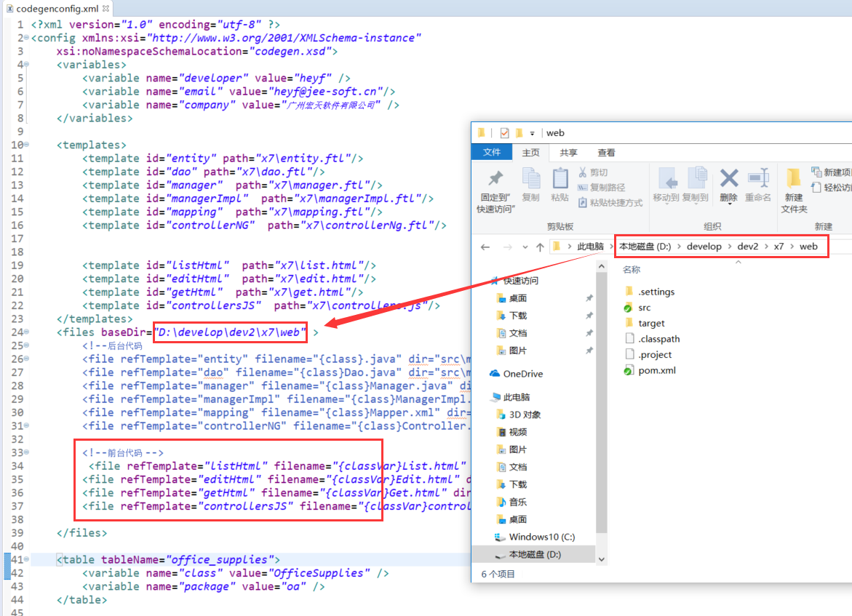The width and height of the screenshot is (852, 616).
Task: Select OneDrive in navigation pane
Action: (516, 374)
